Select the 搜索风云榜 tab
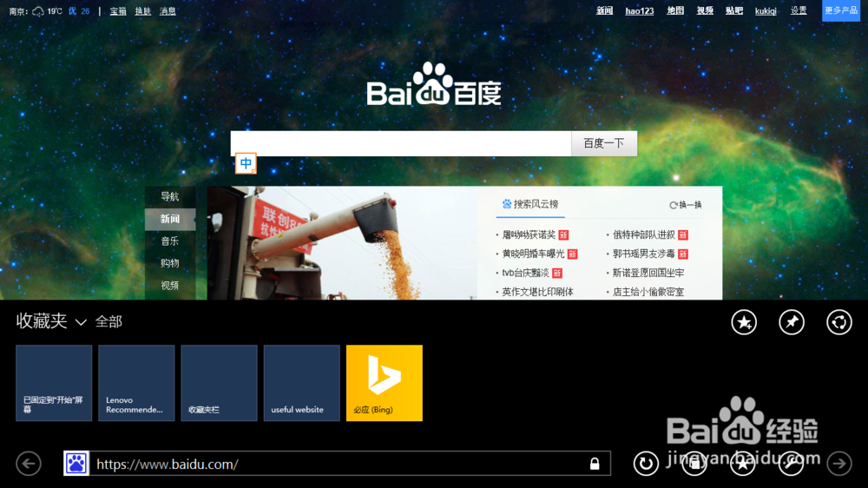 pyautogui.click(x=530, y=204)
